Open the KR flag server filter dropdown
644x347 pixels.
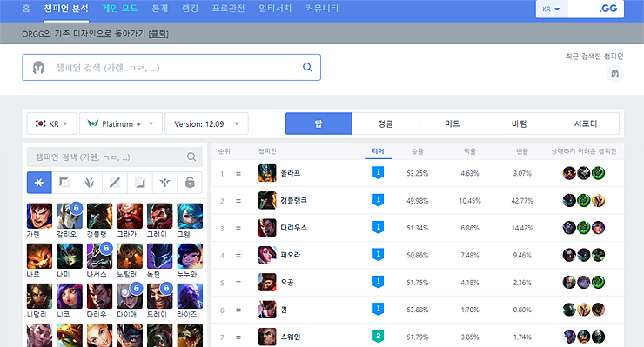click(51, 123)
